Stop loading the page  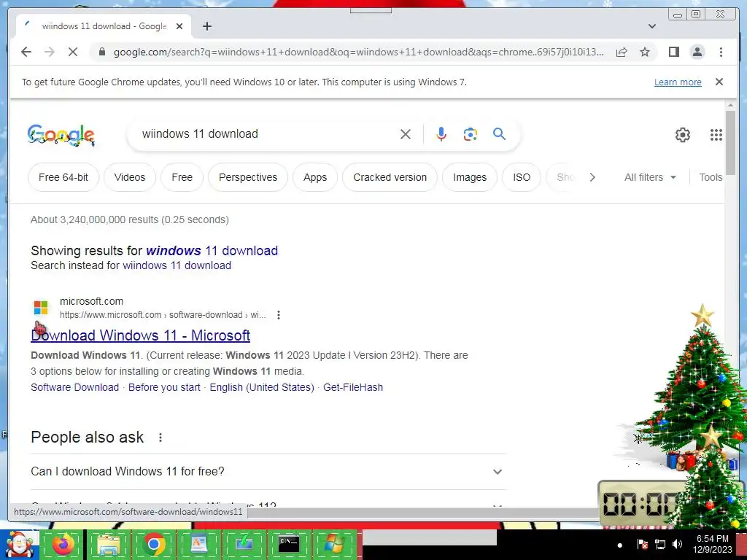(x=73, y=52)
